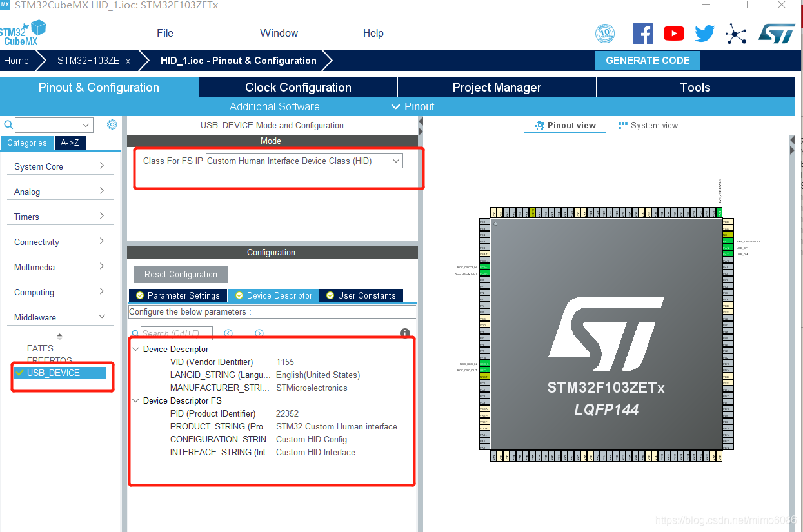Click the category search magnifier icon
Viewport: 803px width, 532px height.
point(8,125)
